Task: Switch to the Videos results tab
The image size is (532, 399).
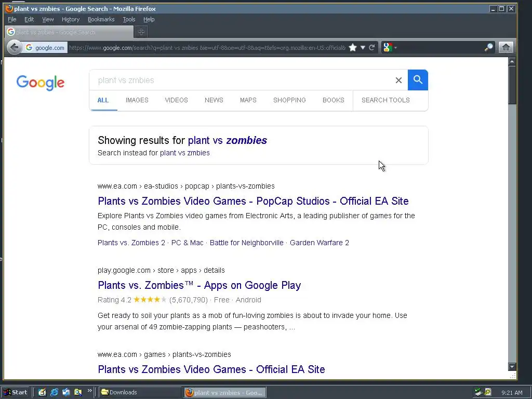Action: (x=176, y=100)
